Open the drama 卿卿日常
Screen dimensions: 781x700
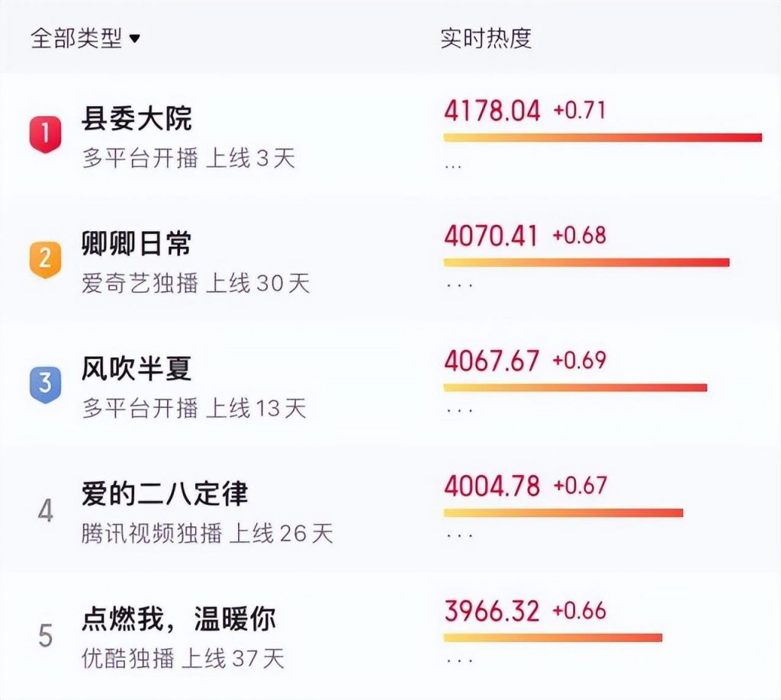tap(137, 244)
